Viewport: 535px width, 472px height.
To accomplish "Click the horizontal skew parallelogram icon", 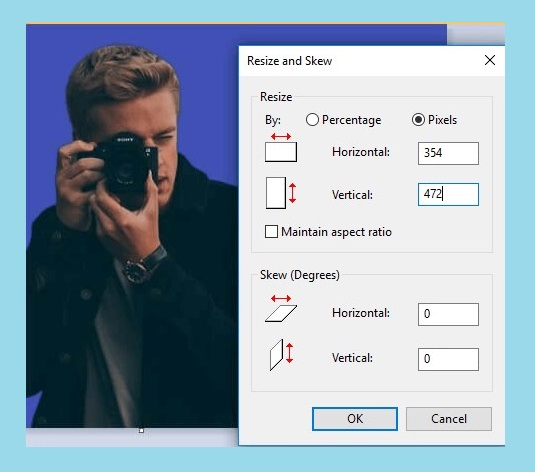I will [x=281, y=309].
